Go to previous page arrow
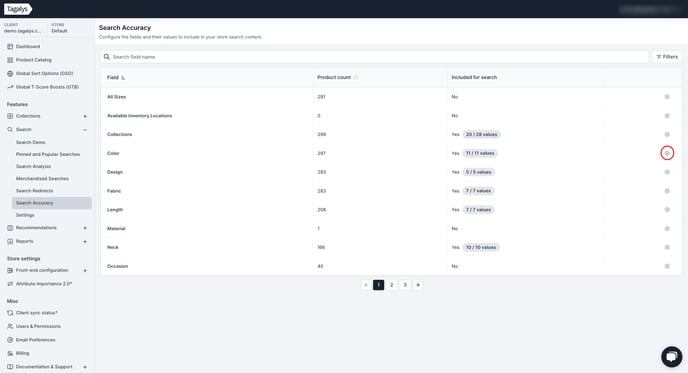The image size is (688, 373). tap(366, 285)
